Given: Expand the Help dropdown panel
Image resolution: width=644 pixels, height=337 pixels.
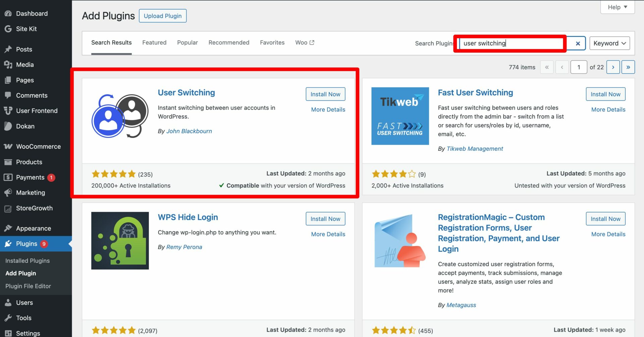Looking at the screenshot, I should pos(618,7).
